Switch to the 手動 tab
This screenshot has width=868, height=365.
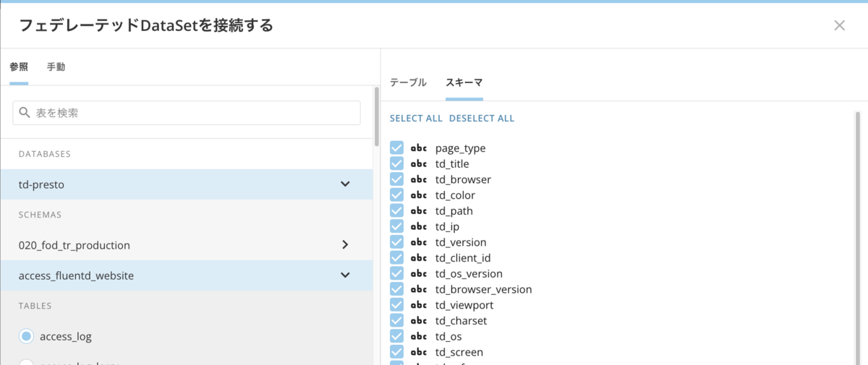click(x=56, y=67)
